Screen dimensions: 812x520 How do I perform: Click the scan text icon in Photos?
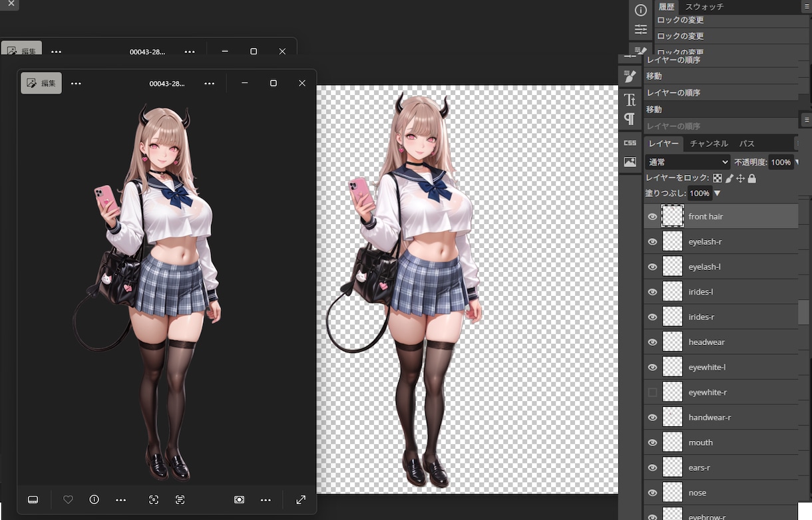[x=180, y=499]
